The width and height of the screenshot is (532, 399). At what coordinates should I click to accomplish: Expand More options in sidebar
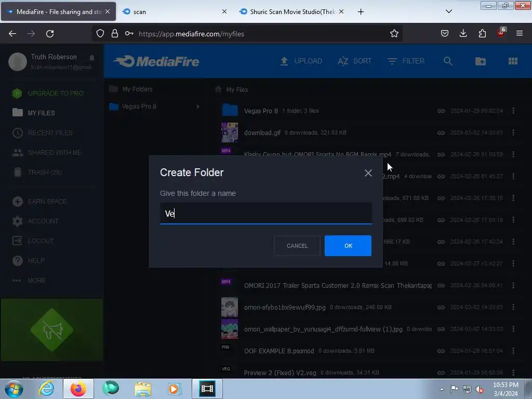29,280
